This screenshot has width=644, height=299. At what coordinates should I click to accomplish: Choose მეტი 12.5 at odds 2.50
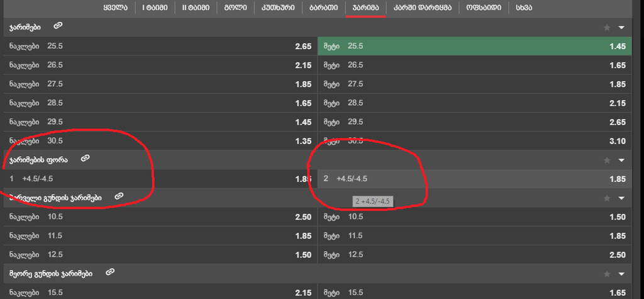point(475,254)
